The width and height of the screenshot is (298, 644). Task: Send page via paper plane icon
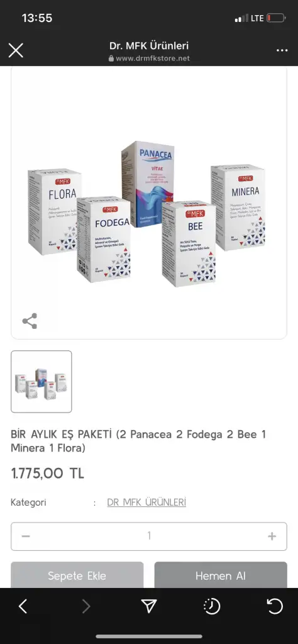(x=149, y=606)
